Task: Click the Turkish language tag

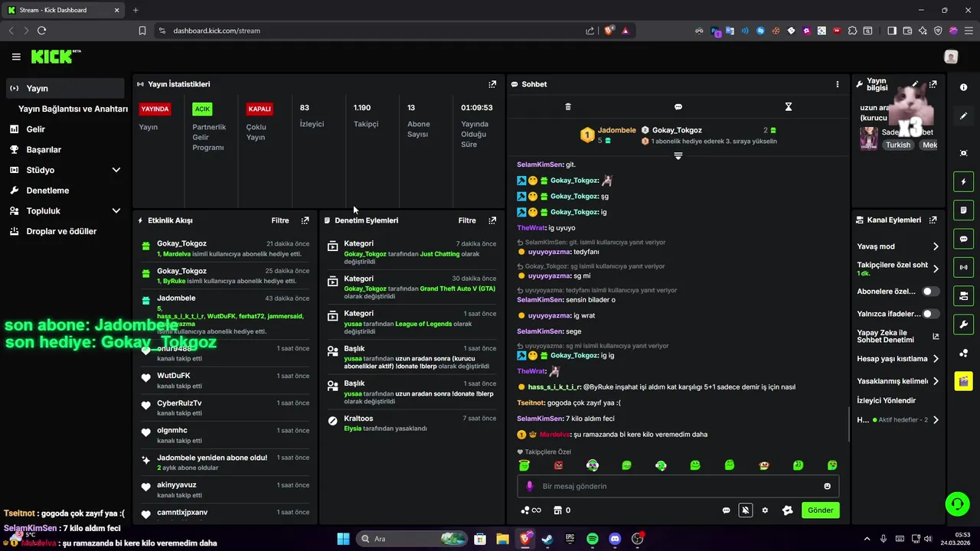Action: click(x=898, y=145)
